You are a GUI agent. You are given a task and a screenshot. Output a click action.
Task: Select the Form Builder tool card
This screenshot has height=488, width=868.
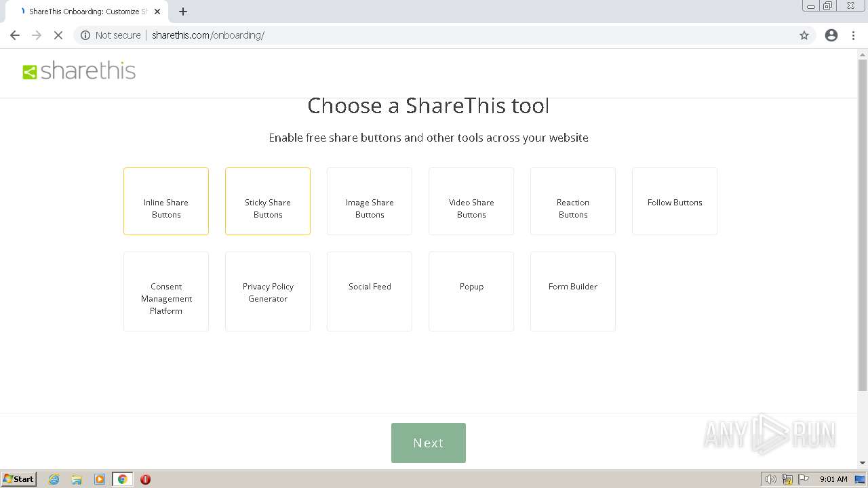[573, 291]
